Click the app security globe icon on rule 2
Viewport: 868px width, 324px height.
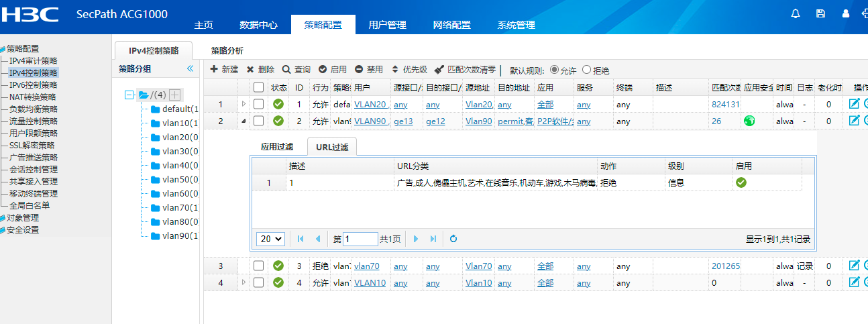coord(749,121)
